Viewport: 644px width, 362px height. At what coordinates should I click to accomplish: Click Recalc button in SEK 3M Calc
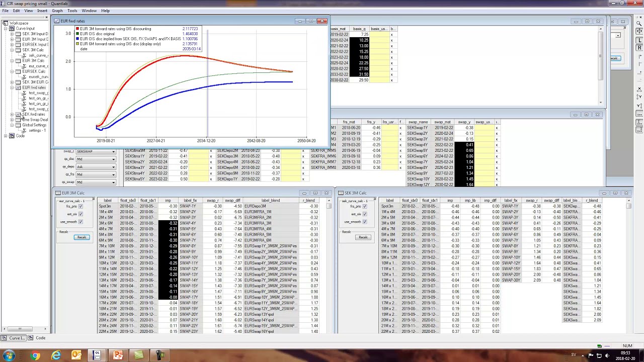[363, 237]
